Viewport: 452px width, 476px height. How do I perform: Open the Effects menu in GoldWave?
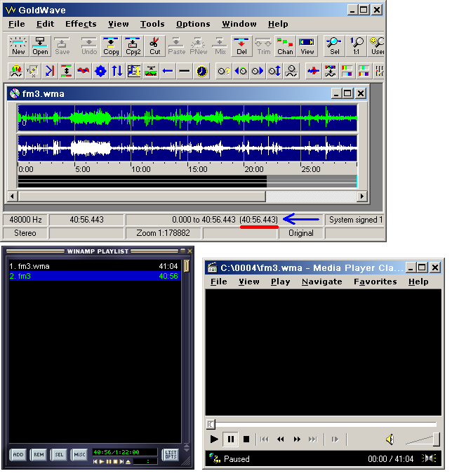(81, 24)
